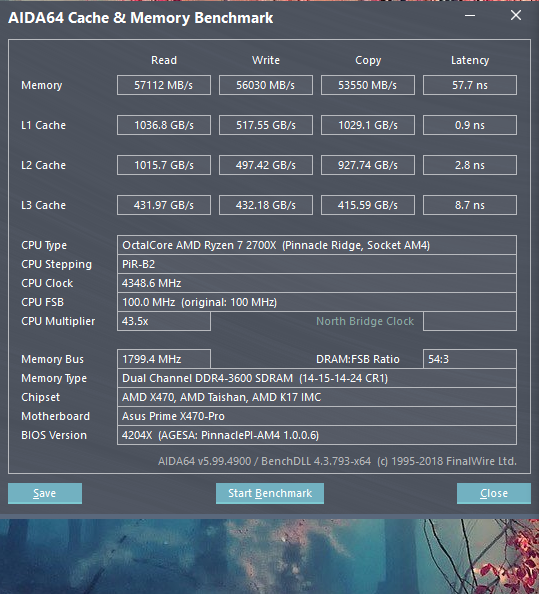Click the CPU FSB field 100.0 MHz
The width and height of the screenshot is (539, 594).
point(317,302)
